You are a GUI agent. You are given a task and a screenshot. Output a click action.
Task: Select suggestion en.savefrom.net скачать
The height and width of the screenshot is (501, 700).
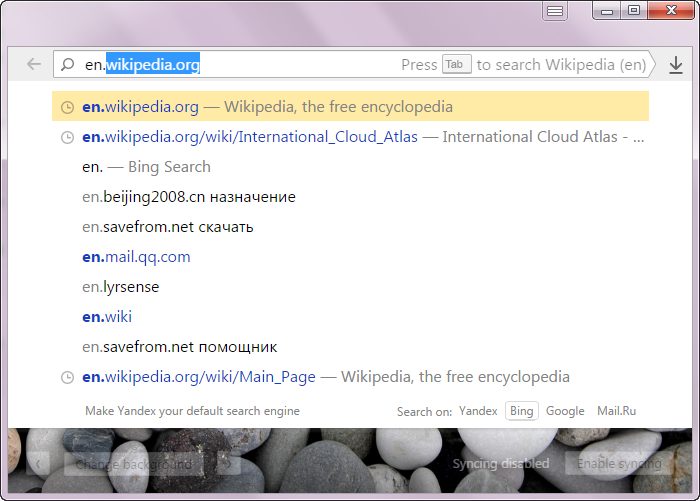pos(350,227)
